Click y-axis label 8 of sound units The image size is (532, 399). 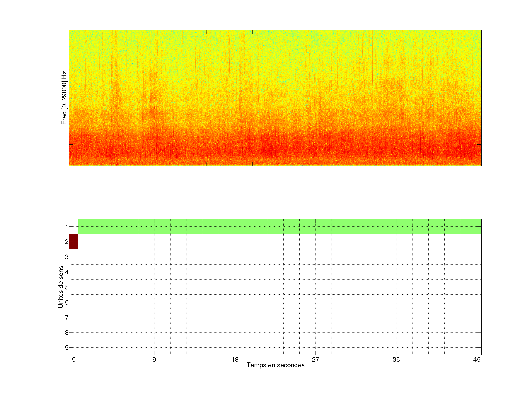[67, 333]
